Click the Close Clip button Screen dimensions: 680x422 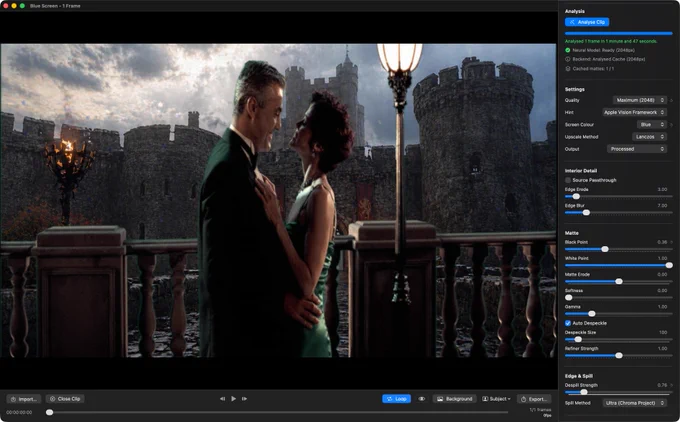65,399
